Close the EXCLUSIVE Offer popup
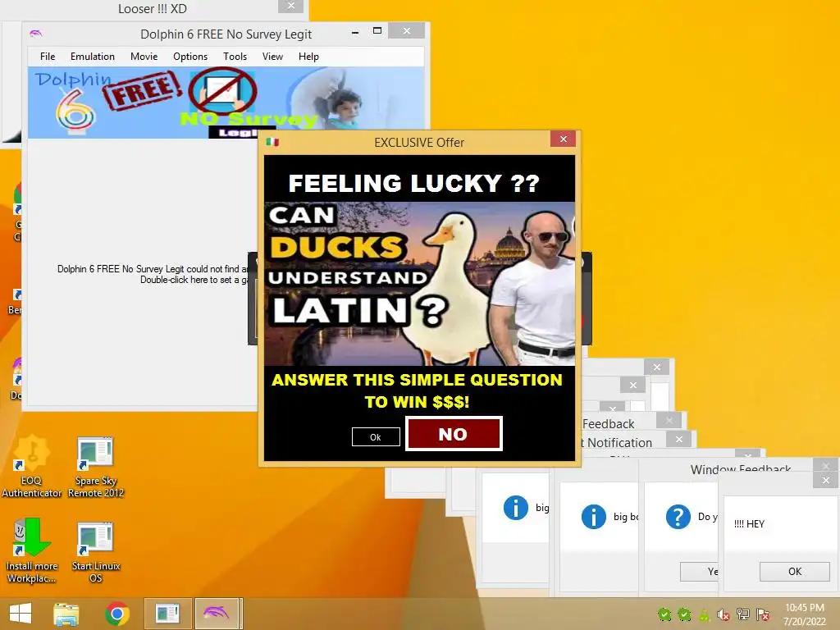 tap(563, 139)
